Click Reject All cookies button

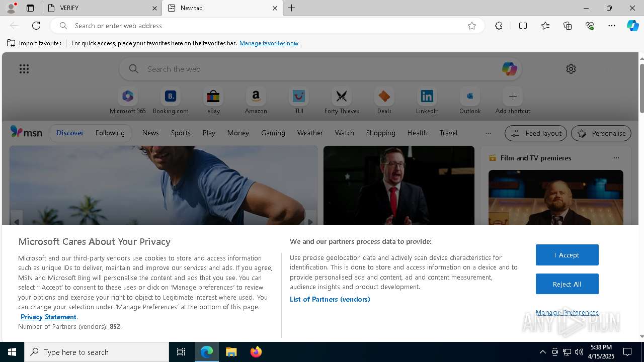(x=567, y=284)
